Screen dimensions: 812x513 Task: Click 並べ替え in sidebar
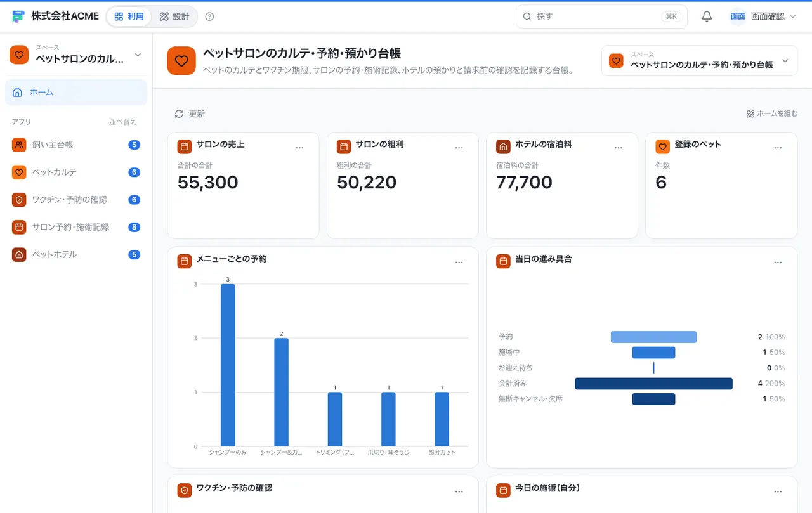tap(122, 122)
